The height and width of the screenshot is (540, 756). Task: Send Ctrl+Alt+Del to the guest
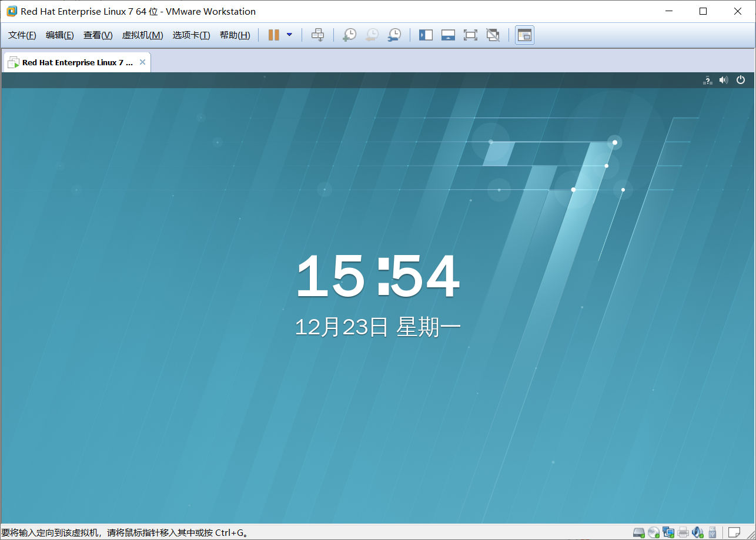point(318,35)
